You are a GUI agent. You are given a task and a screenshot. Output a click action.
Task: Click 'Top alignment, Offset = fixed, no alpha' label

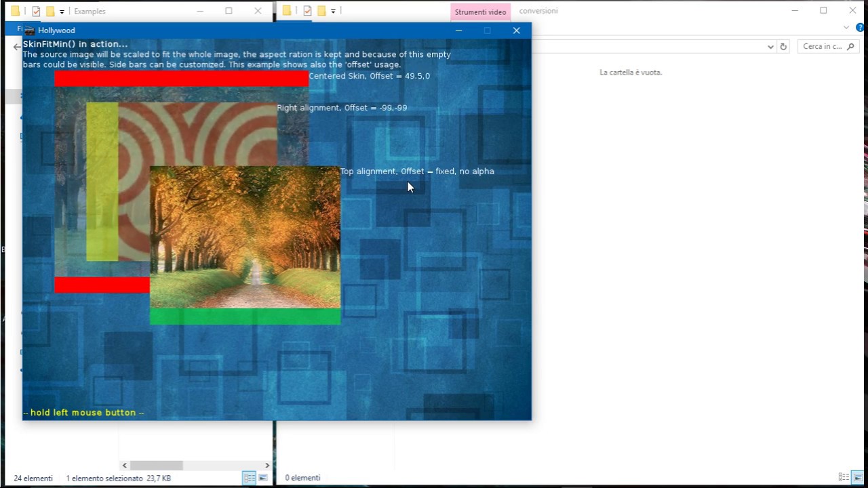(x=417, y=171)
